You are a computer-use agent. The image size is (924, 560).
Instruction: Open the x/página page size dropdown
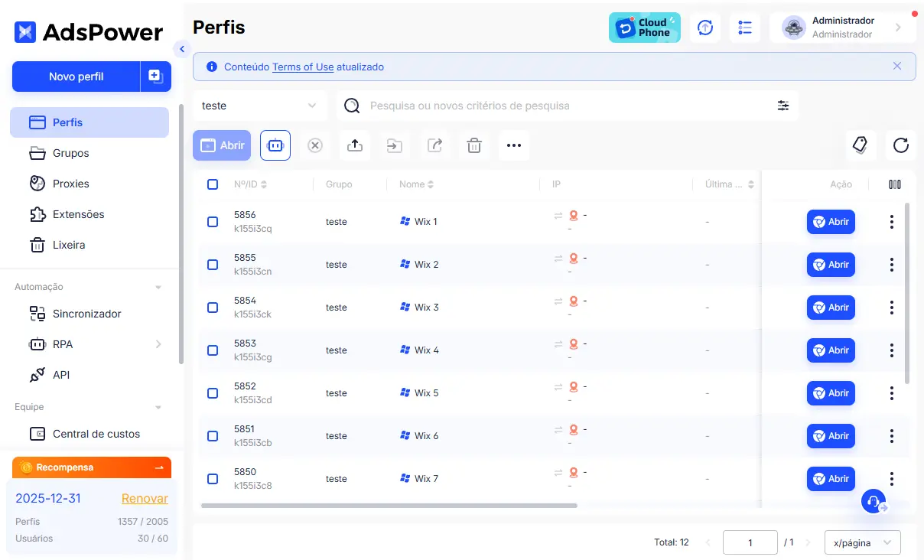point(862,542)
